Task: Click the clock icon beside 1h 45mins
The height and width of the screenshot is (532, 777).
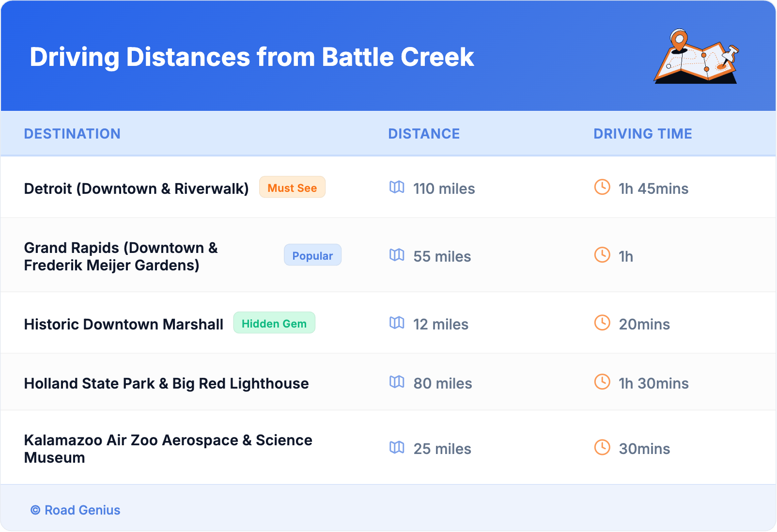Action: [602, 187]
